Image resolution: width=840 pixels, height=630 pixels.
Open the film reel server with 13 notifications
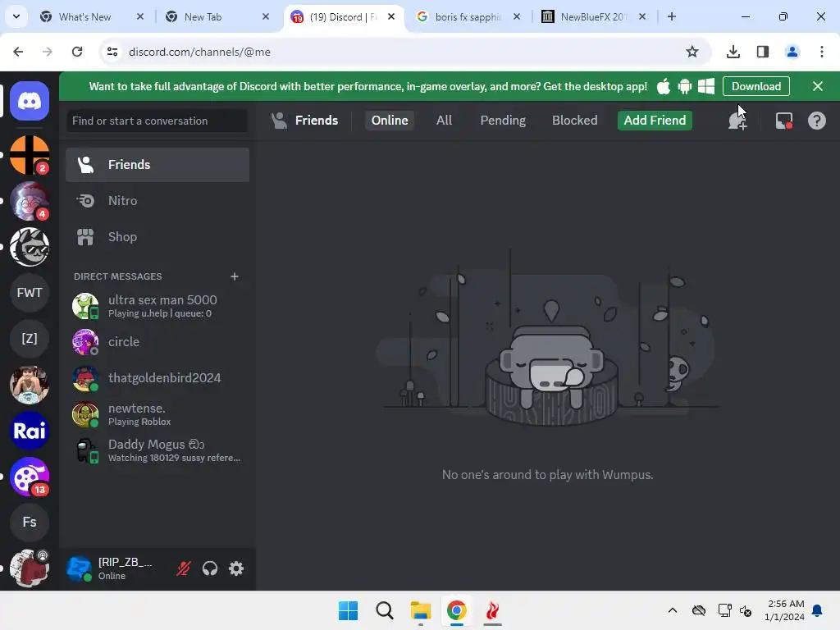pos(30,477)
